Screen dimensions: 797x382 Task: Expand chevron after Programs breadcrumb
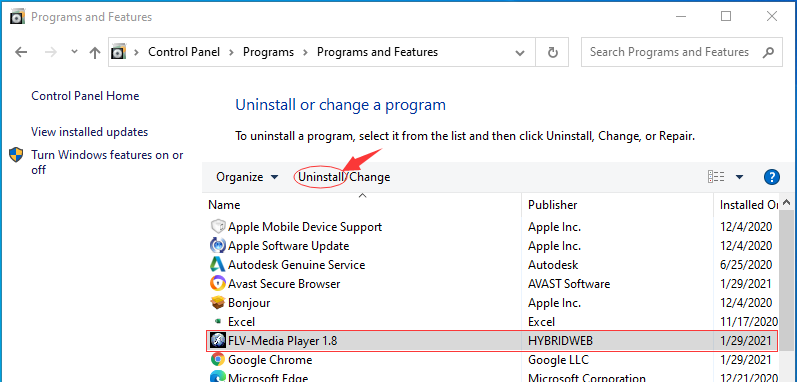coord(305,52)
